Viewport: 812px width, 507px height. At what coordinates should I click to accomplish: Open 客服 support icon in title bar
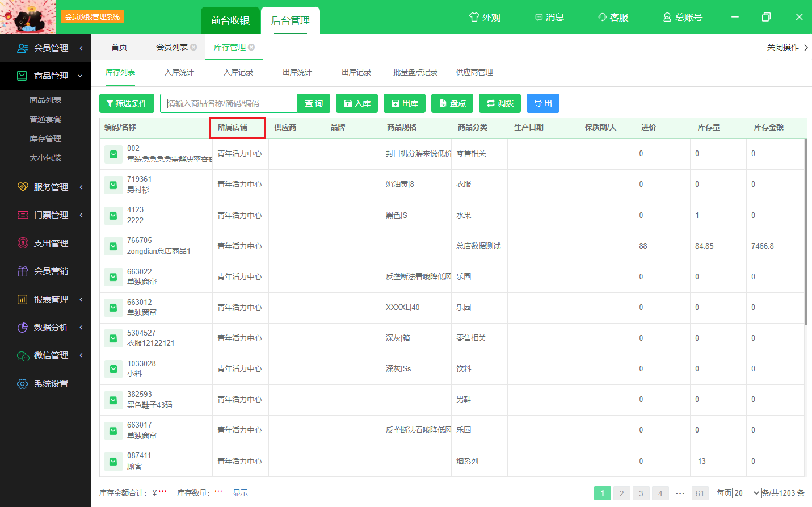click(602, 18)
